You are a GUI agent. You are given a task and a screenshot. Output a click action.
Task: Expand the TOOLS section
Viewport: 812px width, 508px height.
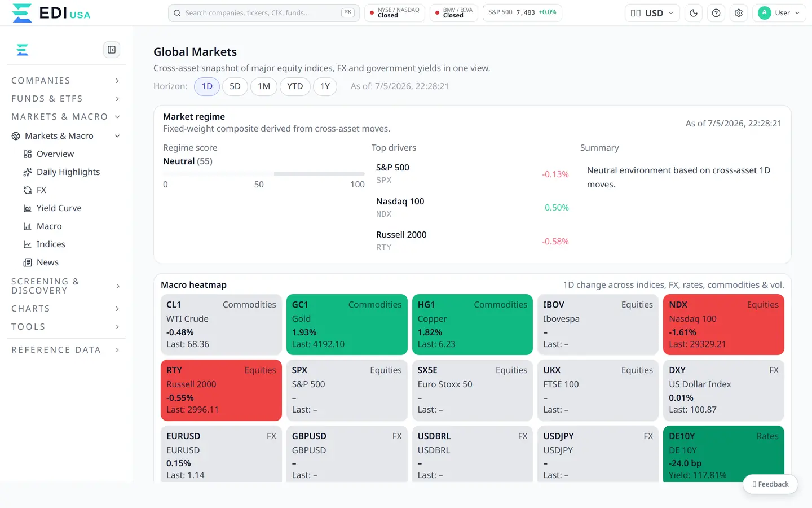click(66, 327)
